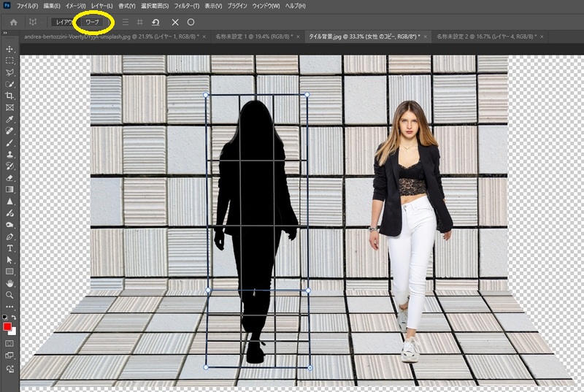
Task: Click the red foreground color swatch
Action: click(8, 326)
